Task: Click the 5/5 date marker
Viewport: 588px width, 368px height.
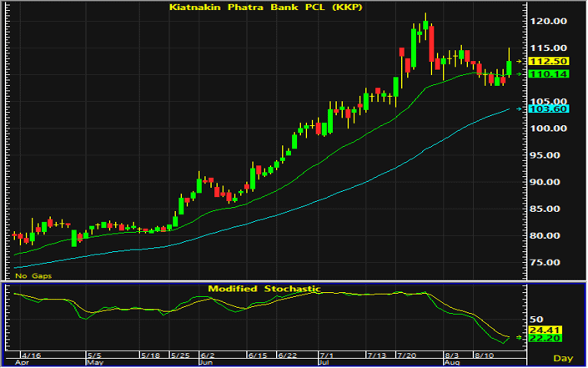Action: click(x=94, y=355)
